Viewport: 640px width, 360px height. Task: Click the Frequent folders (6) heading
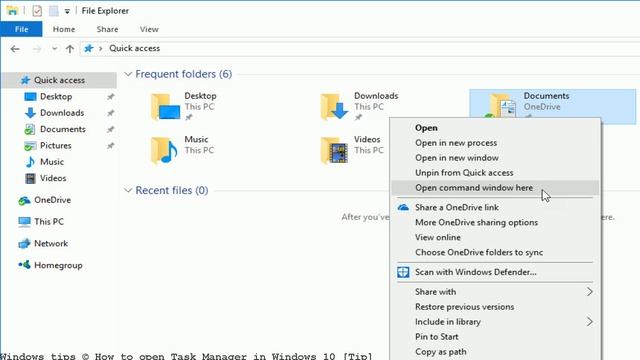click(184, 74)
